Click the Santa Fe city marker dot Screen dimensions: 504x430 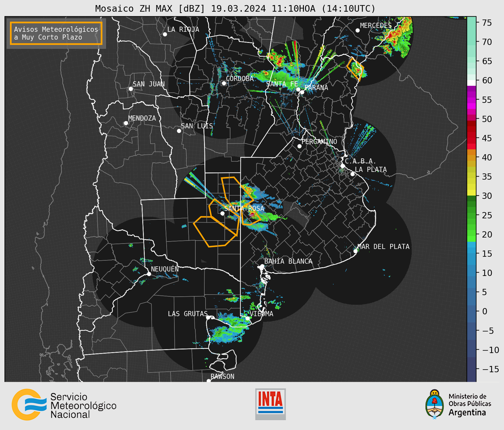pos(298,89)
